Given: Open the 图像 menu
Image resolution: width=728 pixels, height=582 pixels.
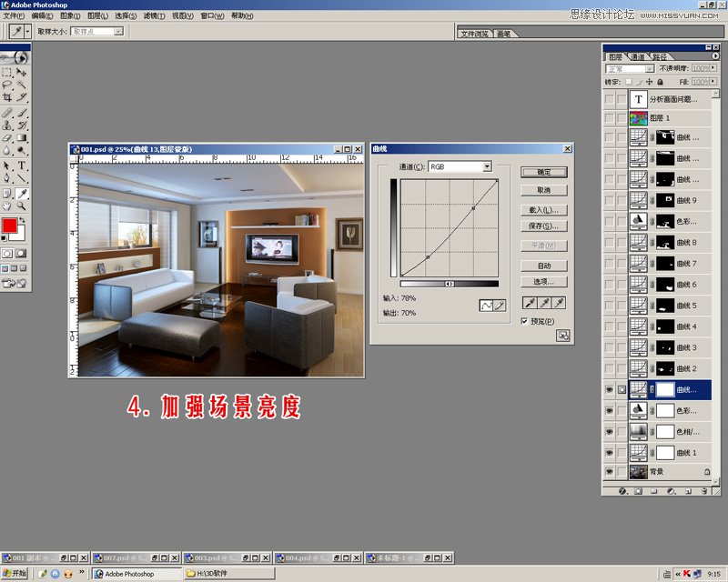Looking at the screenshot, I should click(70, 15).
